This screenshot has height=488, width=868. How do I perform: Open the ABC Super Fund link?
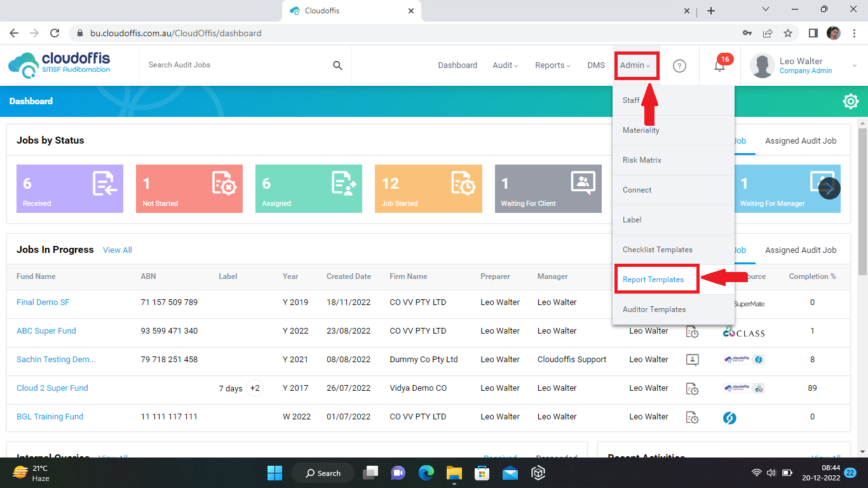pos(46,331)
